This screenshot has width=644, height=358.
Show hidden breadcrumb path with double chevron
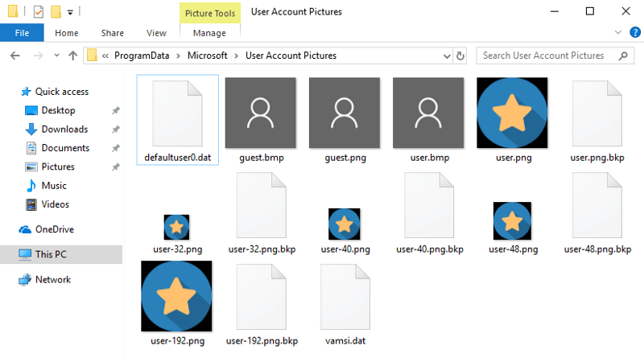(105, 56)
